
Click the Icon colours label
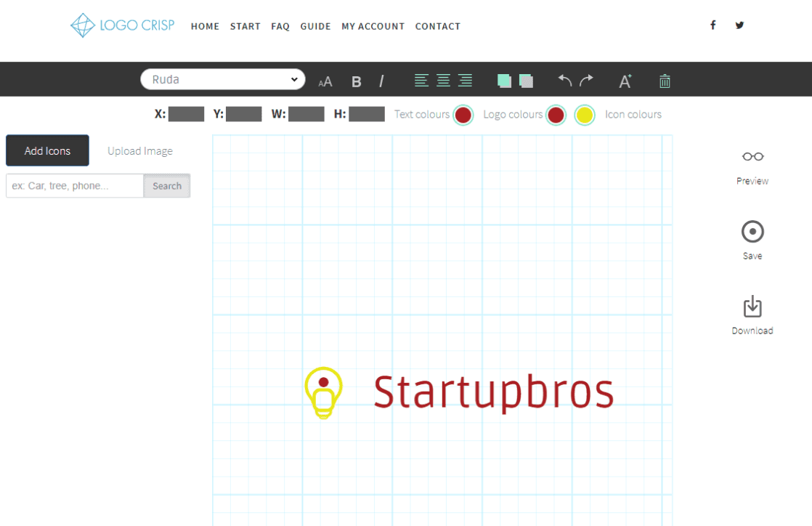[x=633, y=115]
